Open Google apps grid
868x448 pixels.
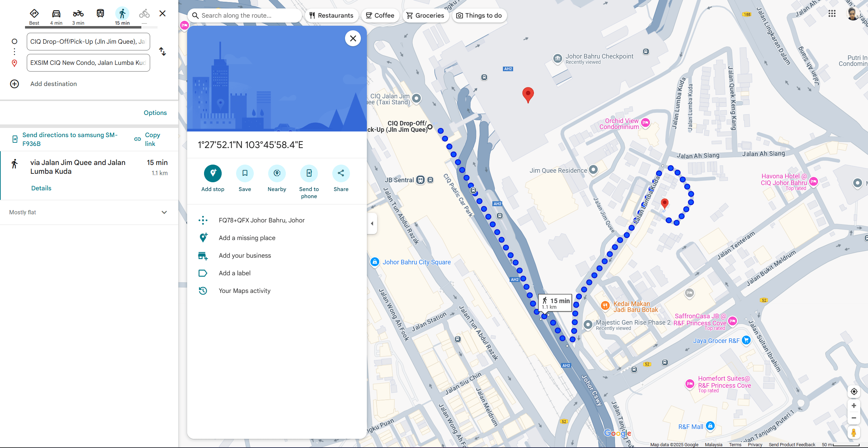tap(832, 14)
